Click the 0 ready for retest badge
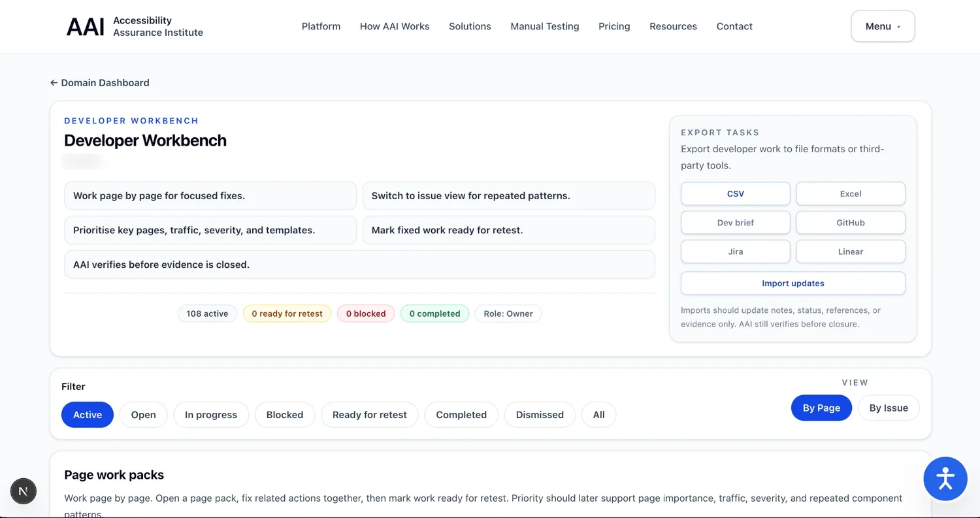Viewport: 980px width, 518px height. (287, 314)
